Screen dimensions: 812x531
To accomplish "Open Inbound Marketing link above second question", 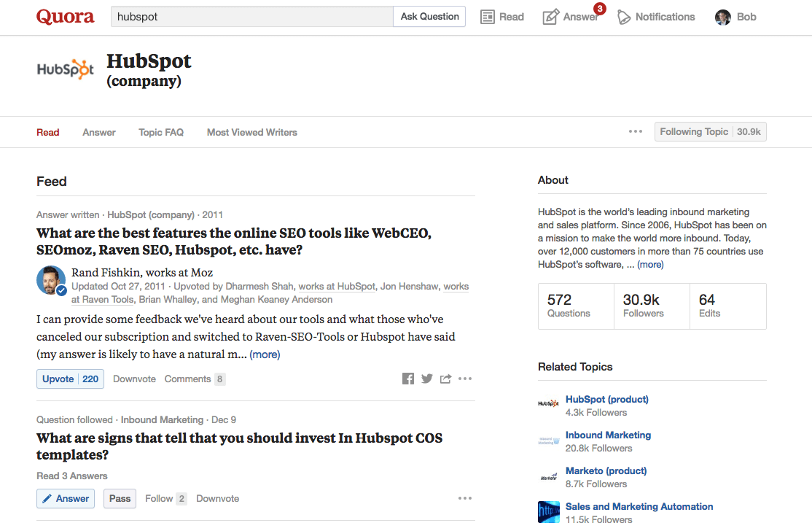I will 162,419.
